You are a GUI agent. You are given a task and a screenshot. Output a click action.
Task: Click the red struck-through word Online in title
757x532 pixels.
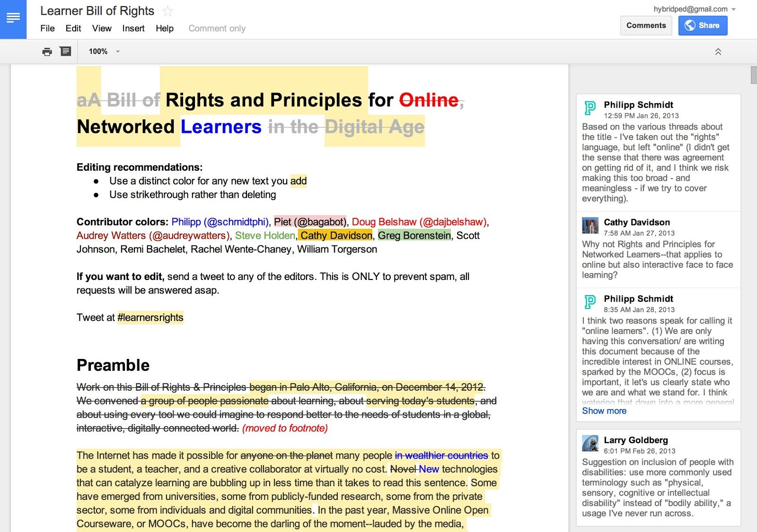429,100
